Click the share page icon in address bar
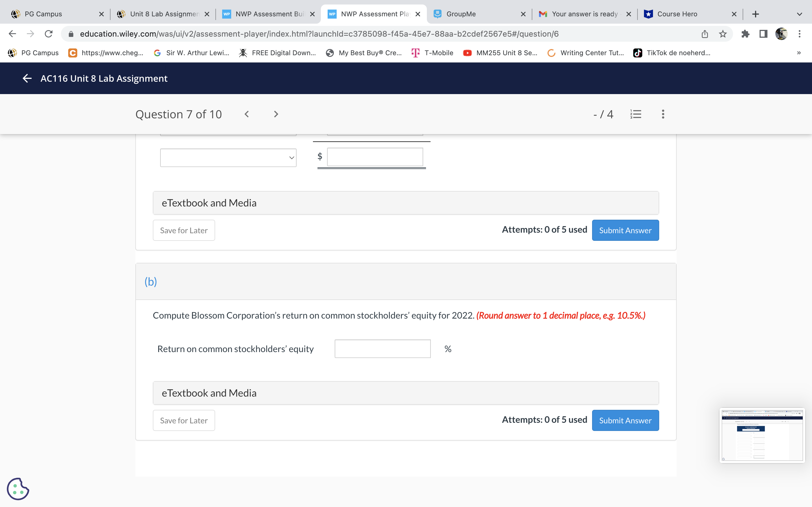The height and width of the screenshot is (507, 812). click(705, 34)
